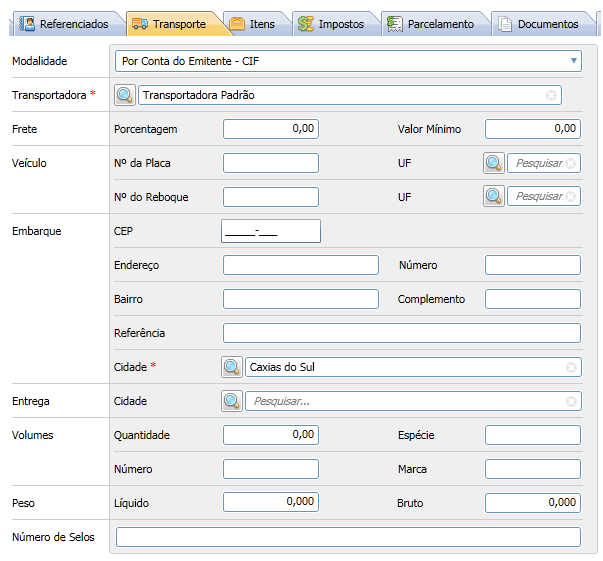Viewport: 603px width, 561px height.
Task: Clear the Entrega Cidade search field
Action: click(x=571, y=402)
